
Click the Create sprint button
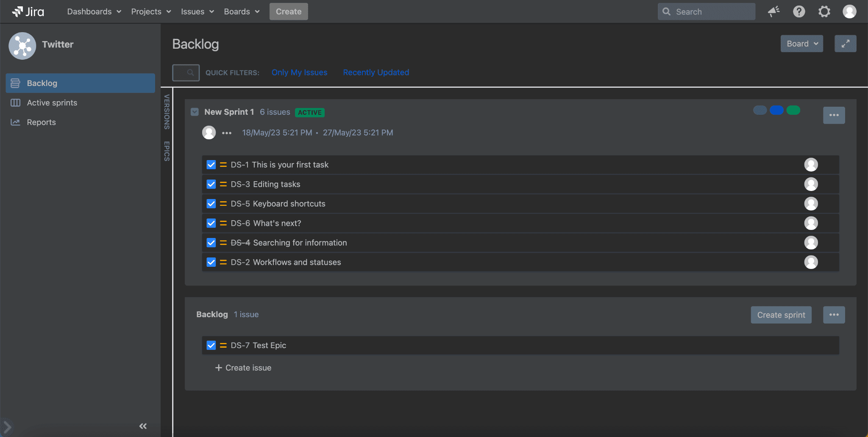point(781,315)
